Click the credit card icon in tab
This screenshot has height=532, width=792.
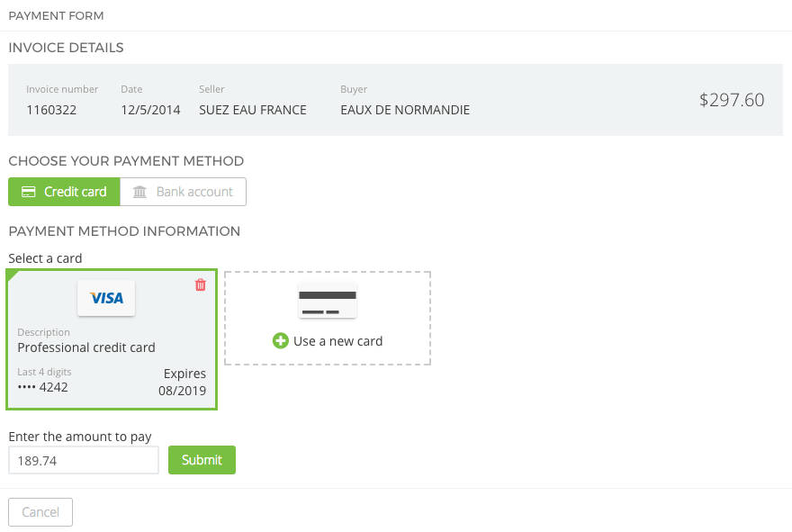(29, 192)
